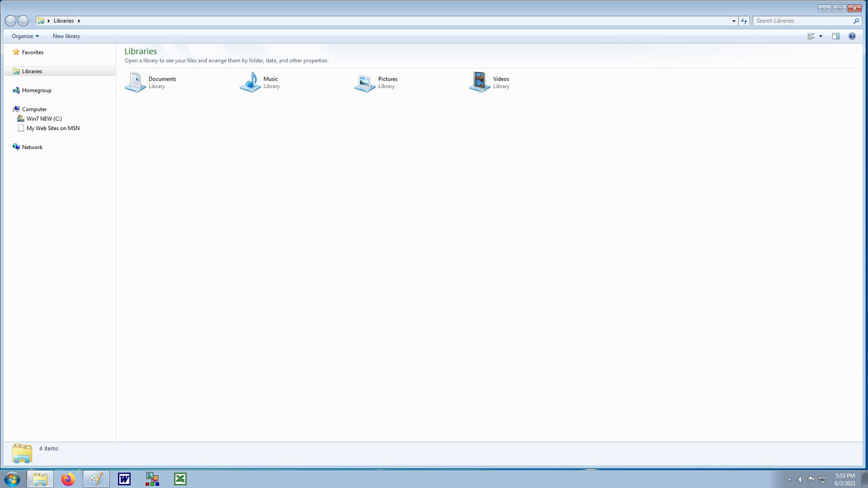Open the change-view dropdown arrow
This screenshot has height=488, width=868.
[x=820, y=36]
